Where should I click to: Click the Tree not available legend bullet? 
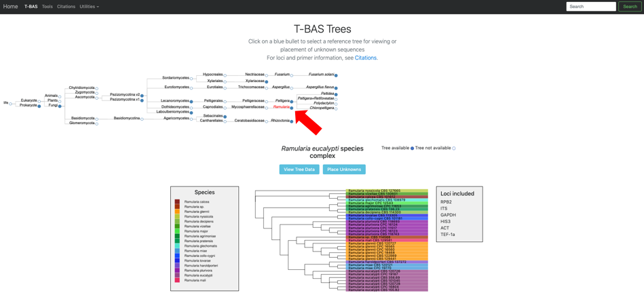[x=454, y=148]
